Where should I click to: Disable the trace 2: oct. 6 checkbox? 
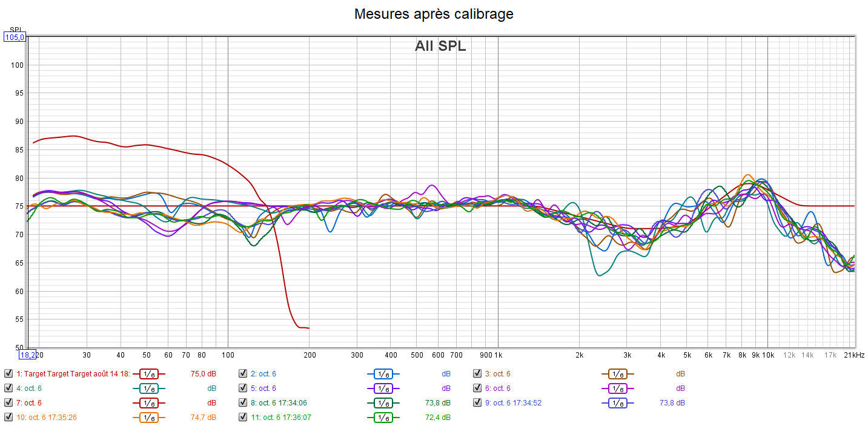pos(243,374)
